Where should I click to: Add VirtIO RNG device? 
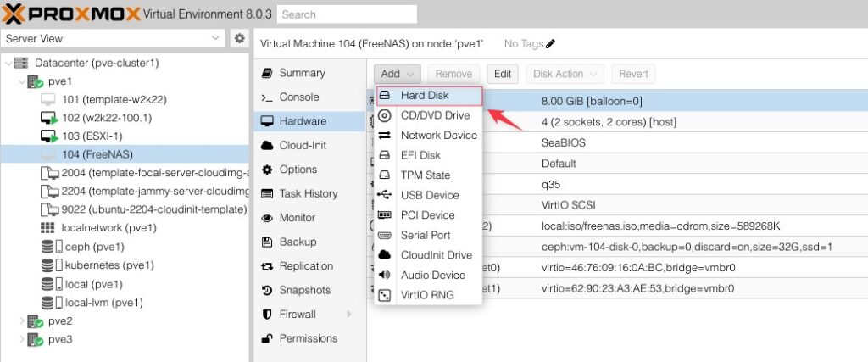coord(428,295)
